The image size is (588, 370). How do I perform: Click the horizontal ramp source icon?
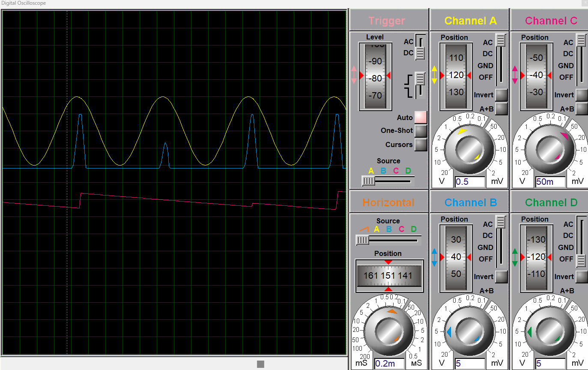[x=364, y=229]
